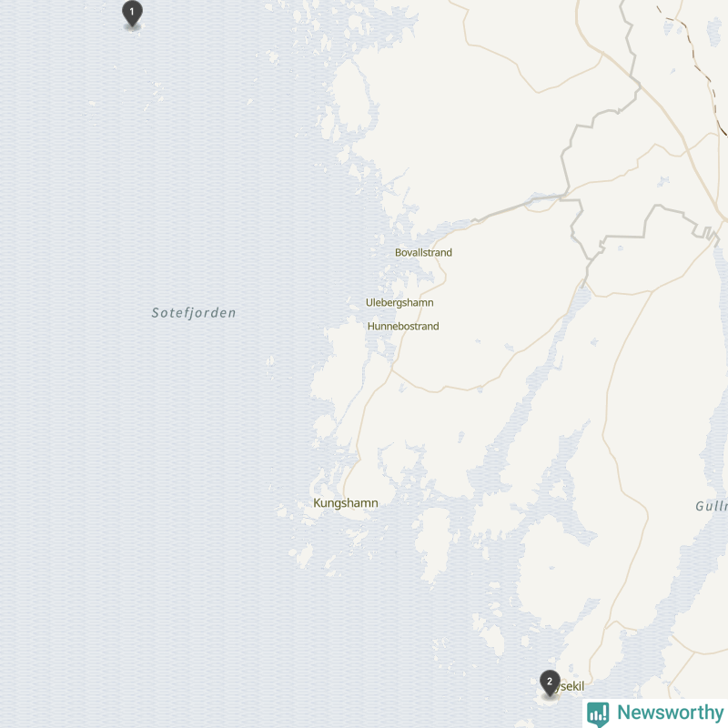Click the partially hidden Lysekil label

click(x=571, y=686)
